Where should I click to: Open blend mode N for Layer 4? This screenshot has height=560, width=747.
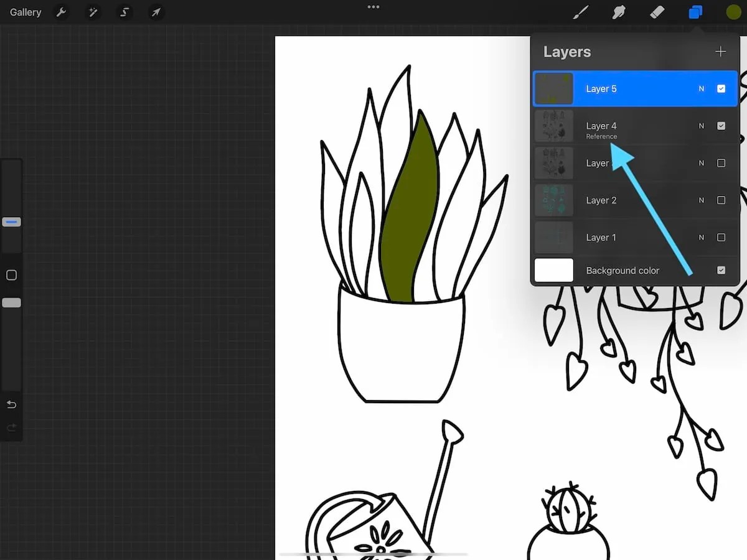(x=701, y=126)
